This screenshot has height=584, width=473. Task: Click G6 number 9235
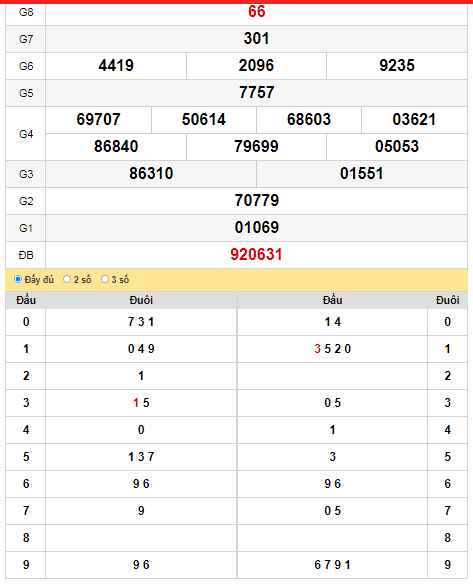coord(397,66)
